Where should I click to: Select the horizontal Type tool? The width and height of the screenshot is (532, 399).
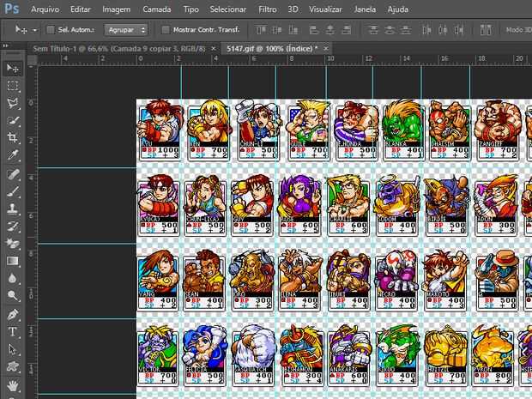[x=13, y=332]
